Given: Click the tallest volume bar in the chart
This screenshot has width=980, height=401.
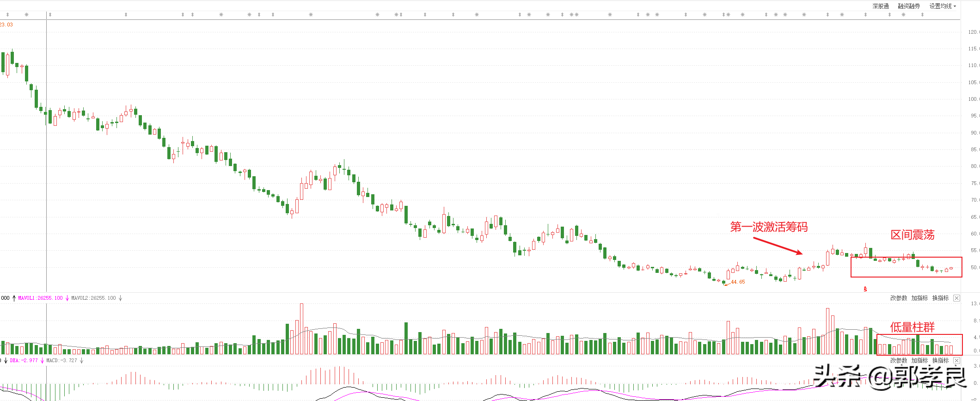Looking at the screenshot, I should (301, 328).
